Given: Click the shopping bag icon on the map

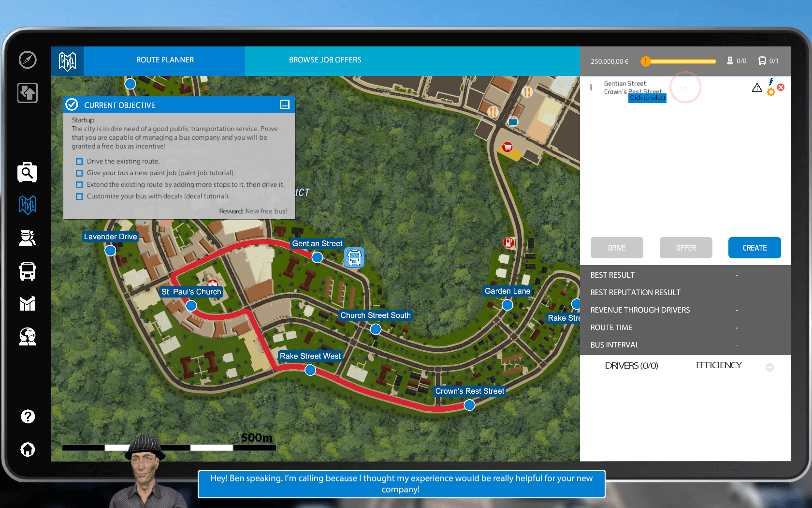Looking at the screenshot, I should [513, 121].
